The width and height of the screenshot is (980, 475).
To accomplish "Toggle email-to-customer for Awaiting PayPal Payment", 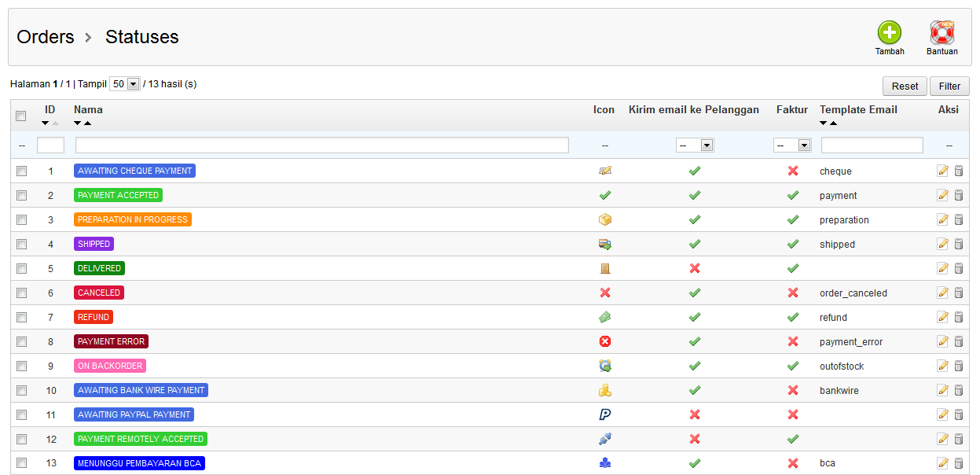I will pos(695,414).
